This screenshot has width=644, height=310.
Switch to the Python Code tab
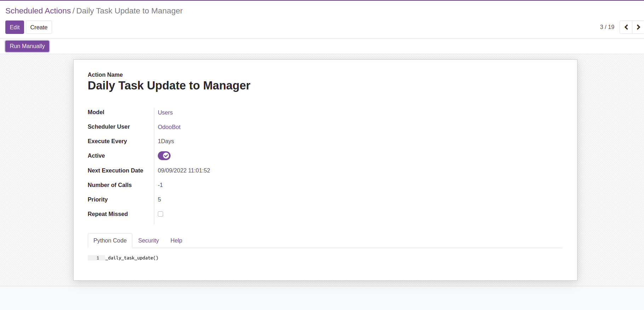[110, 240]
